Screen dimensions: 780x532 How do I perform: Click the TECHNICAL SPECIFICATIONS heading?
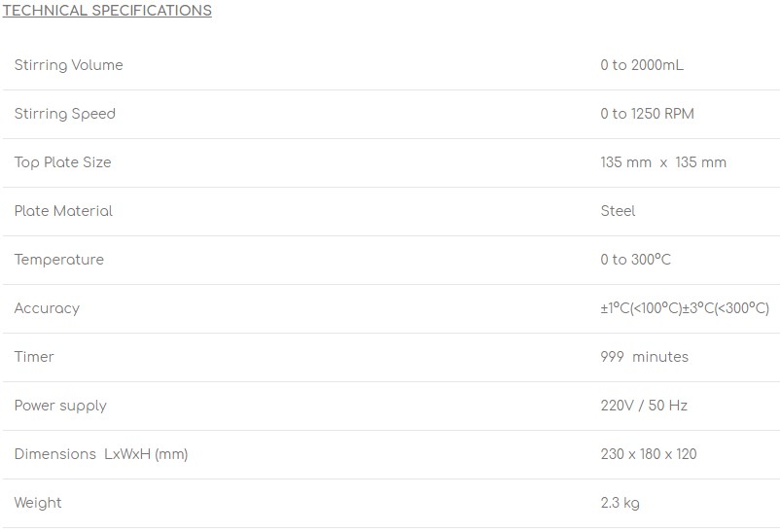point(107,11)
